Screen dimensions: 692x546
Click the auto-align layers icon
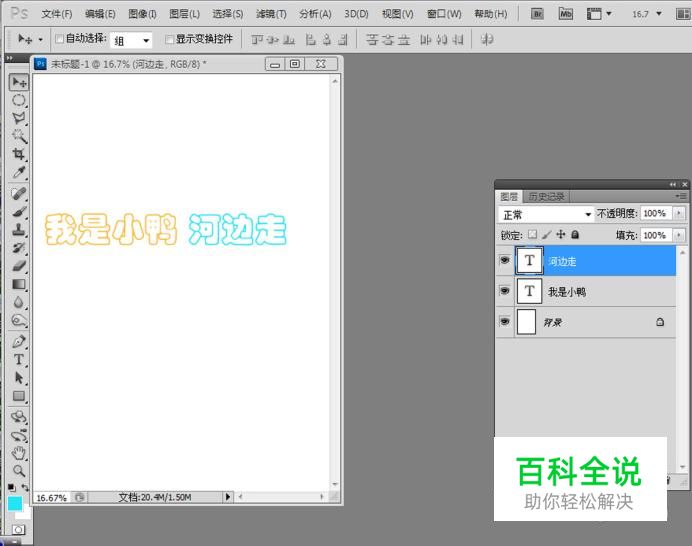coord(487,40)
